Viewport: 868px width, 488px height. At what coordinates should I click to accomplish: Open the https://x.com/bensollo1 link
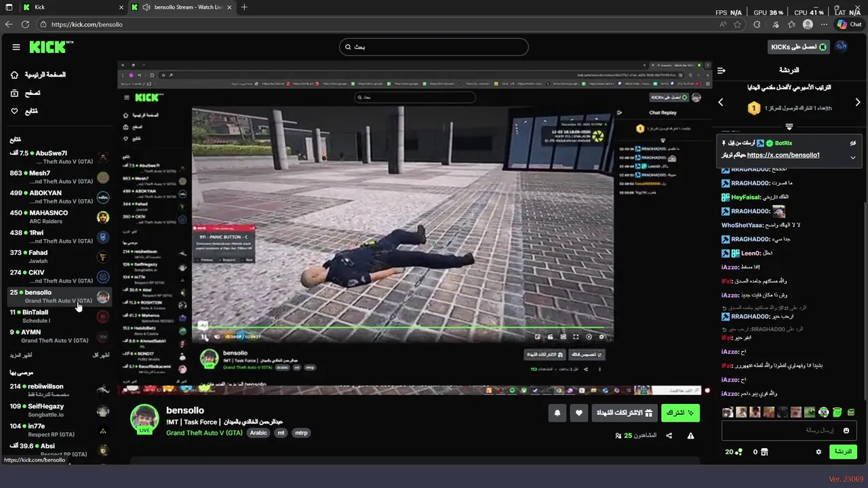pos(783,155)
